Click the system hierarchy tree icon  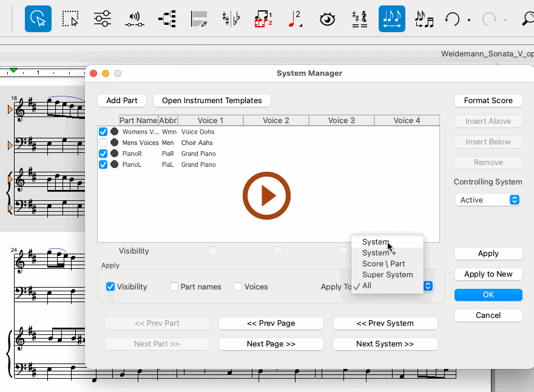pyautogui.click(x=167, y=19)
